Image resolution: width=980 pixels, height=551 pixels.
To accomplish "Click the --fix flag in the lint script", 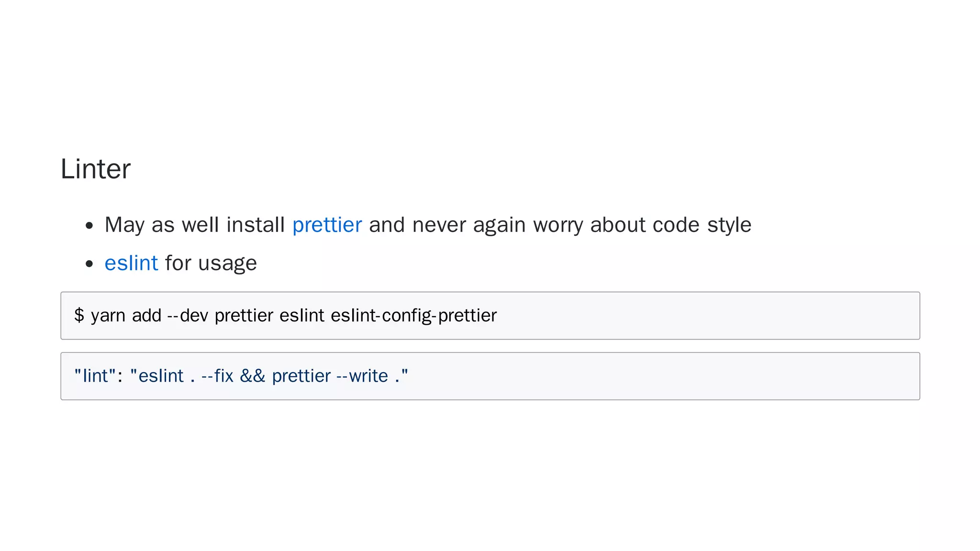I will click(217, 376).
